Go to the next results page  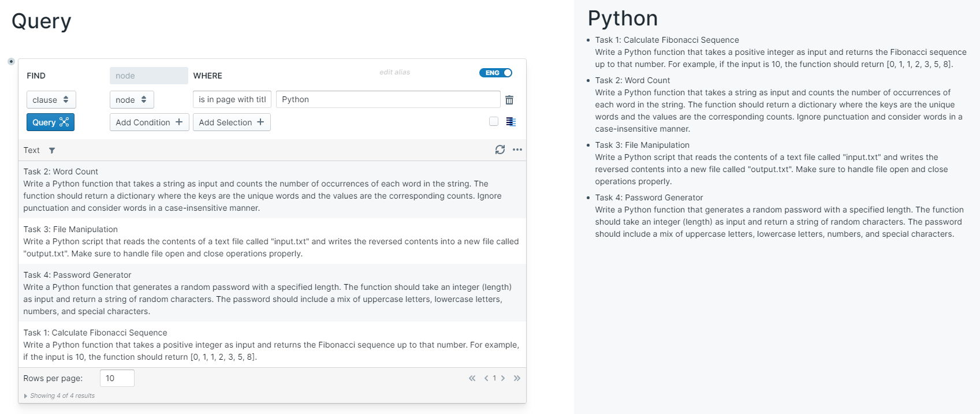coord(503,378)
